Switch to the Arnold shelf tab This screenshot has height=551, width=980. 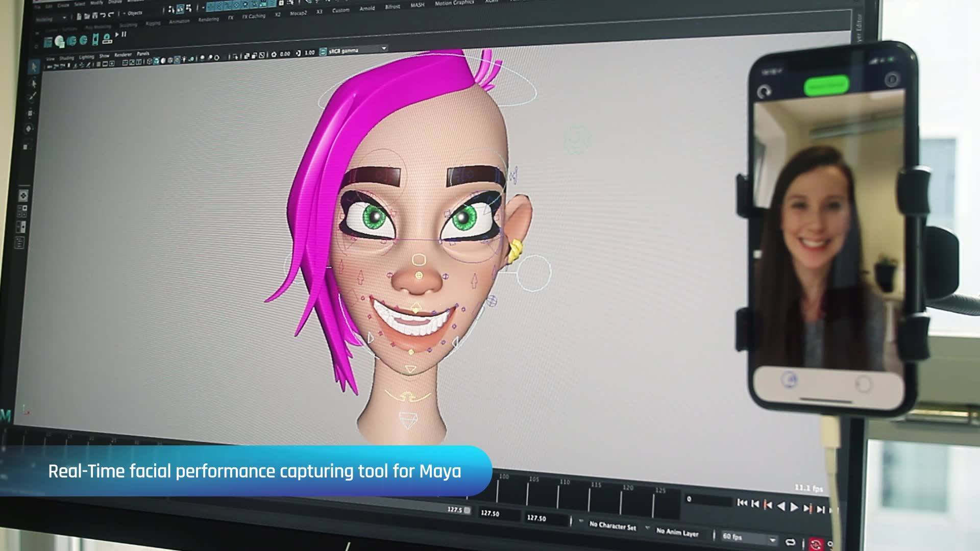pyautogui.click(x=367, y=9)
